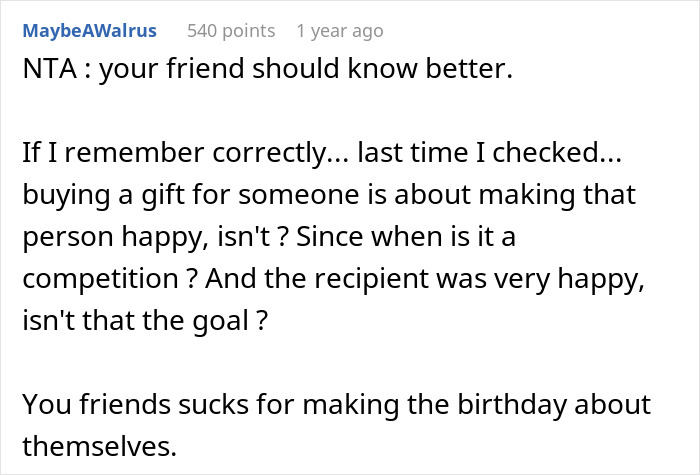Screen dimensions: 700x475
Task: Open the MaybeAWalrus user profile
Action: coord(89,31)
